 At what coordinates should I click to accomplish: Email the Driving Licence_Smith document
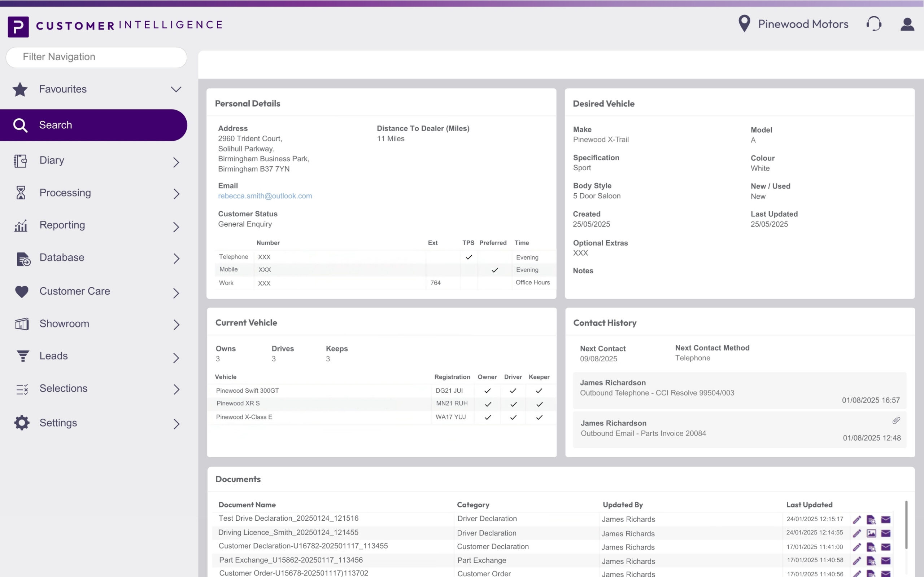coord(885,533)
